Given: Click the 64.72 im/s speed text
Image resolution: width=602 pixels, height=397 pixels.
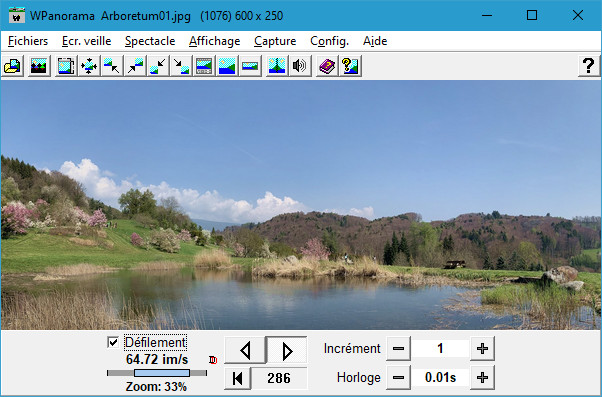Looking at the screenshot, I should pyautogui.click(x=157, y=360).
